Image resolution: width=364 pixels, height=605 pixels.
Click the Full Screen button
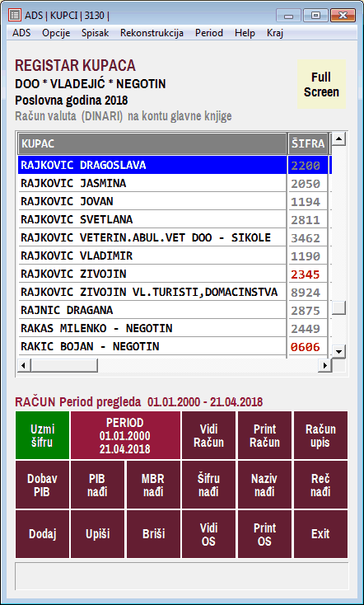tap(321, 85)
